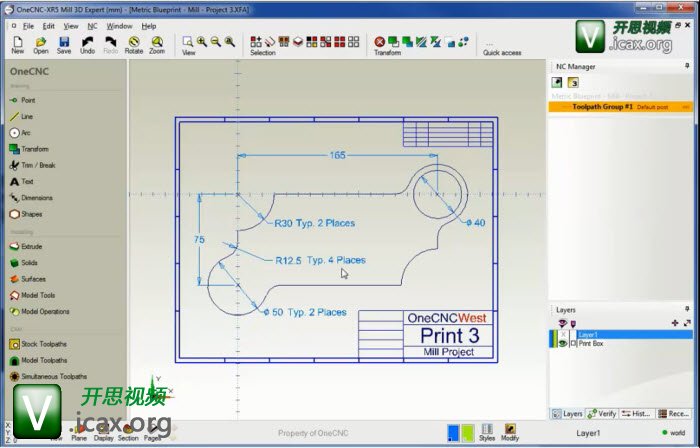Image resolution: width=700 pixels, height=448 pixels.
Task: Click the greyed-out Redo icon
Action: (110, 45)
